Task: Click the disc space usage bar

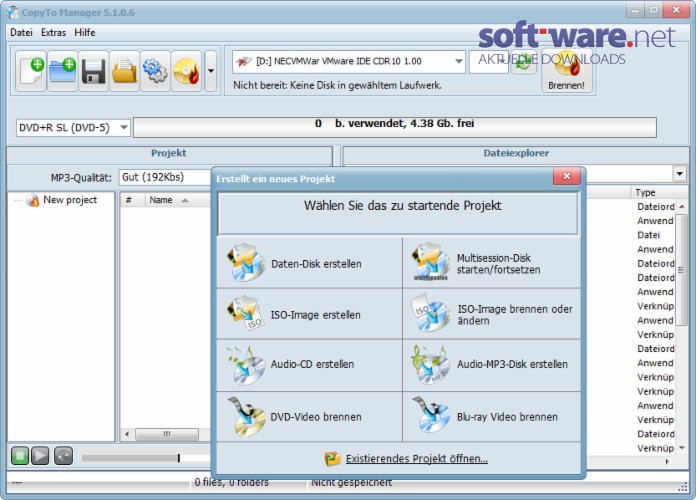Action: (395, 127)
